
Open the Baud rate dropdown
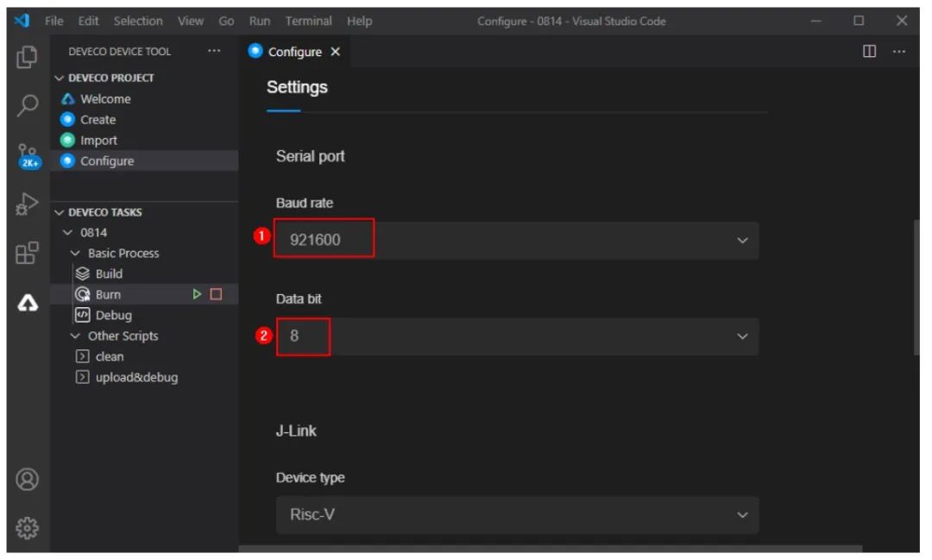517,240
